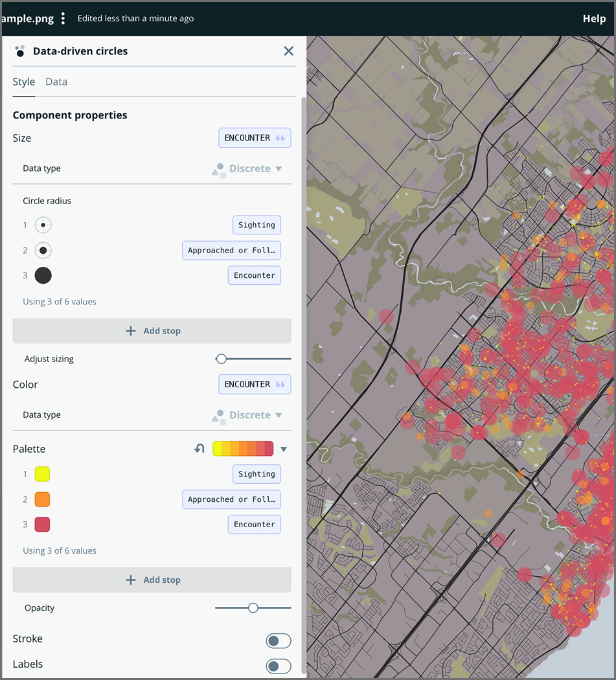The image size is (616, 680).
Task: Enable the Stroke toggle
Action: click(279, 640)
